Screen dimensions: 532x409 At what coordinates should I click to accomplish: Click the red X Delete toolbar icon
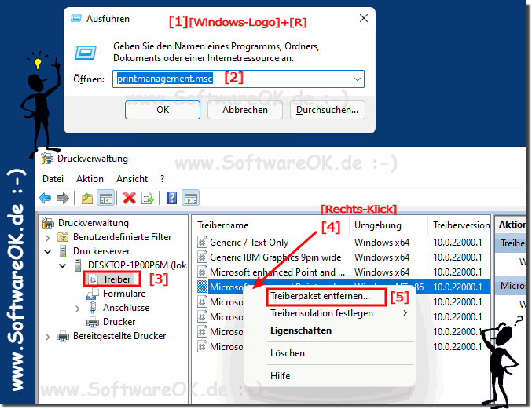(x=130, y=198)
